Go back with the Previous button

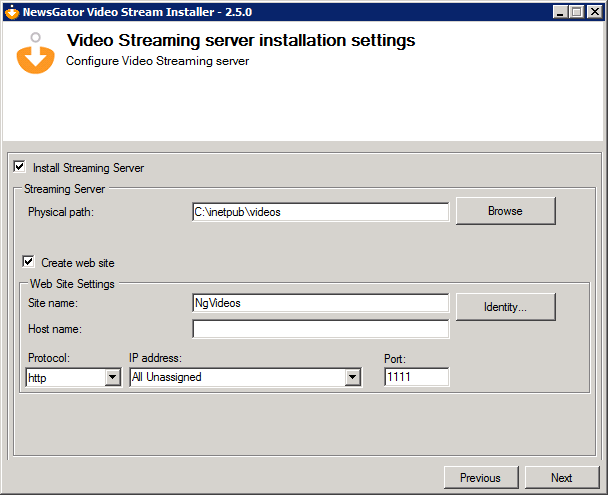pos(480,478)
